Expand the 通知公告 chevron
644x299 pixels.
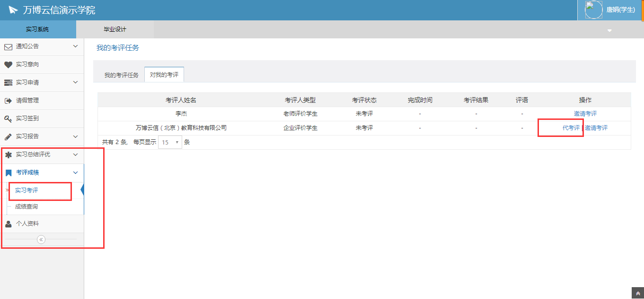click(75, 46)
